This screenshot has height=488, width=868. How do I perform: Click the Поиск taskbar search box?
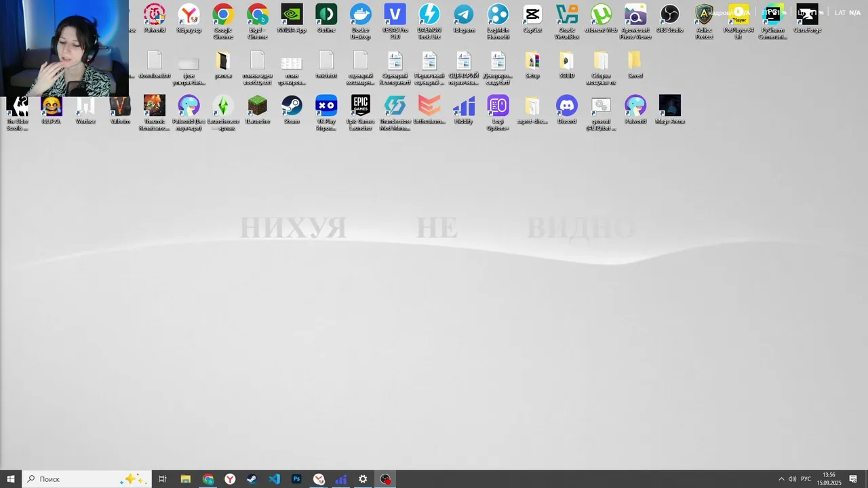87,479
